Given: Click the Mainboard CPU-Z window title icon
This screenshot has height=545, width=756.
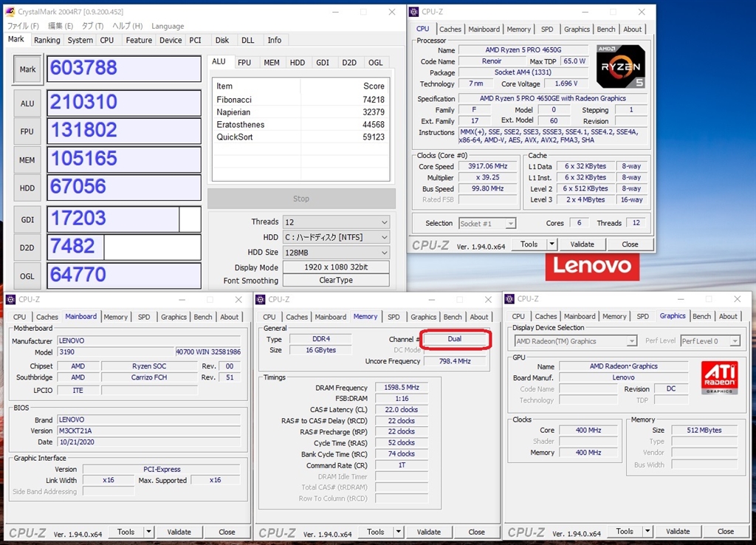Looking at the screenshot, I should [10, 300].
